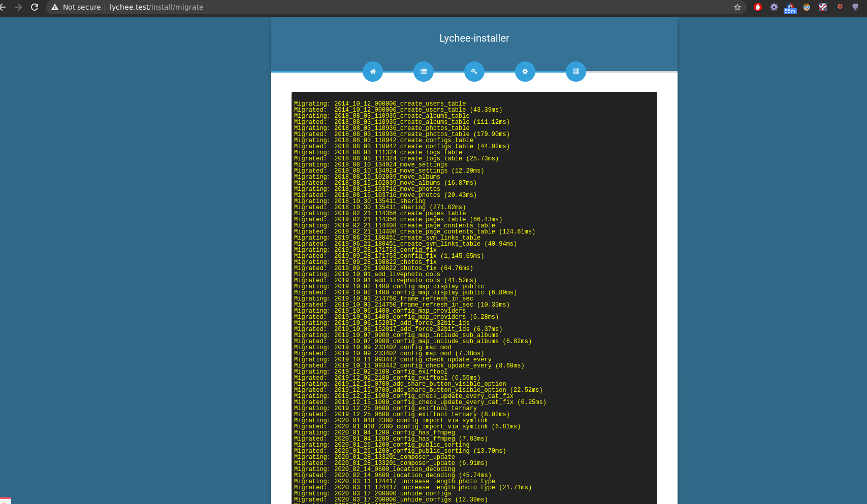Click the migration log console area

[x=474, y=294]
